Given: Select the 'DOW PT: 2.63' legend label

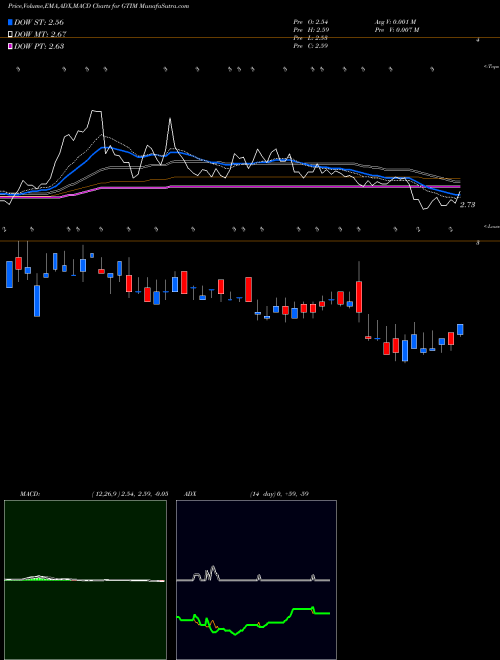Looking at the screenshot, I should pyautogui.click(x=39, y=46).
